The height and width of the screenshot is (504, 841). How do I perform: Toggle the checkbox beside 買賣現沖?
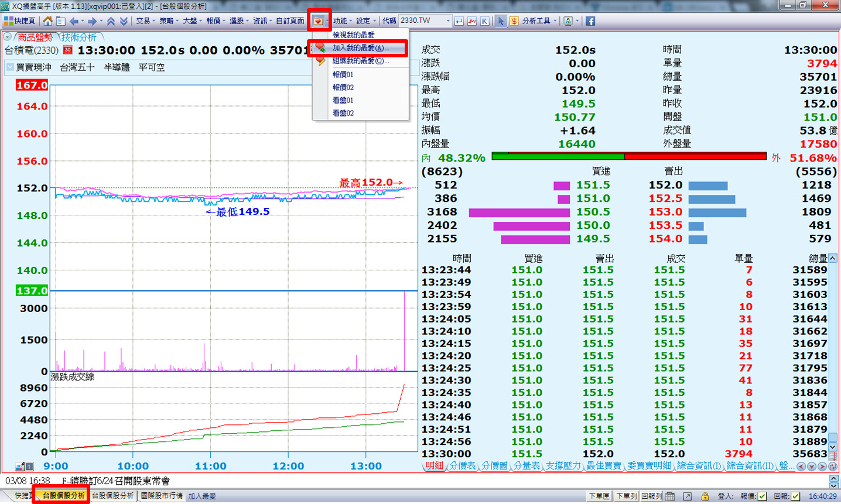point(10,67)
